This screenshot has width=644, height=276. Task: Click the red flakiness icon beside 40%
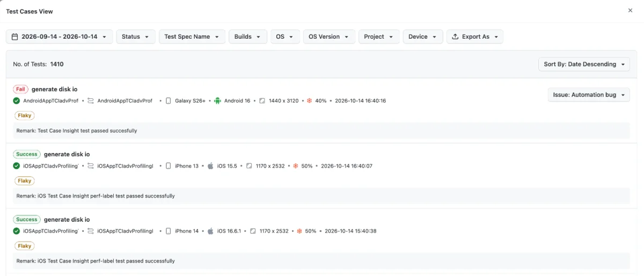click(309, 101)
